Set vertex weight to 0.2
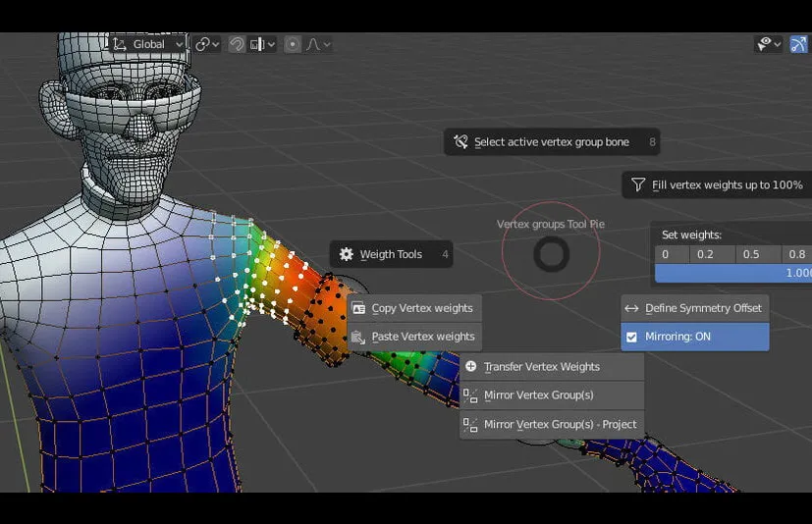 [x=712, y=254]
